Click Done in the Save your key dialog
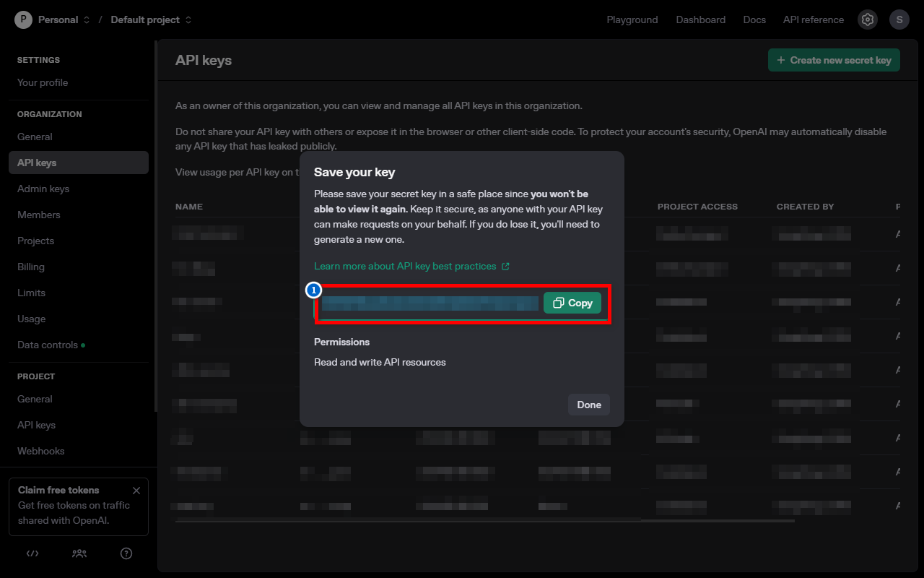The image size is (924, 578). click(589, 405)
